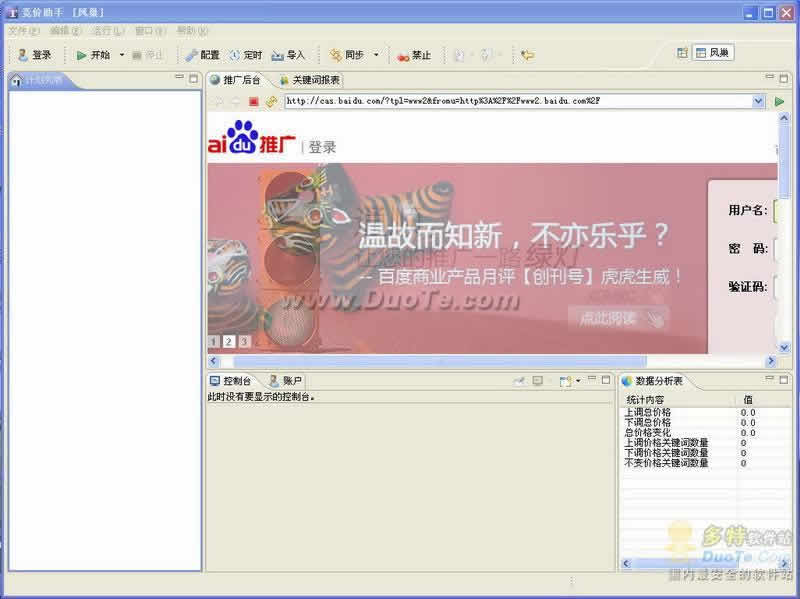Click the 登录 (Login) toolbar button
Screen dimensions: 800x599
point(34,55)
